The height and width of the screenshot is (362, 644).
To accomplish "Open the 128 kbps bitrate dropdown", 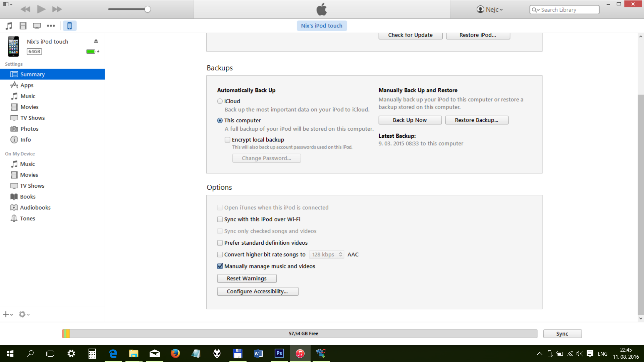I will click(327, 254).
